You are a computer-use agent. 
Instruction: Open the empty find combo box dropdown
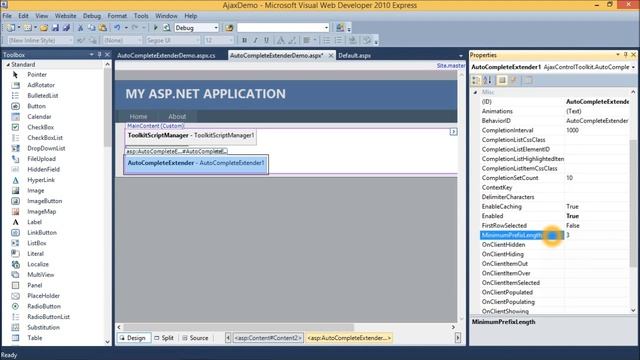click(326, 28)
